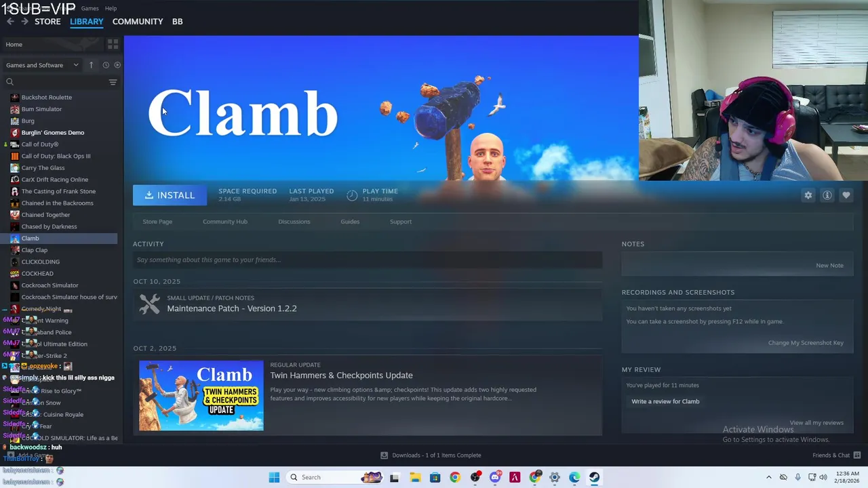Image resolution: width=868 pixels, height=488 pixels.
Task: View all my reviews
Action: click(x=816, y=423)
